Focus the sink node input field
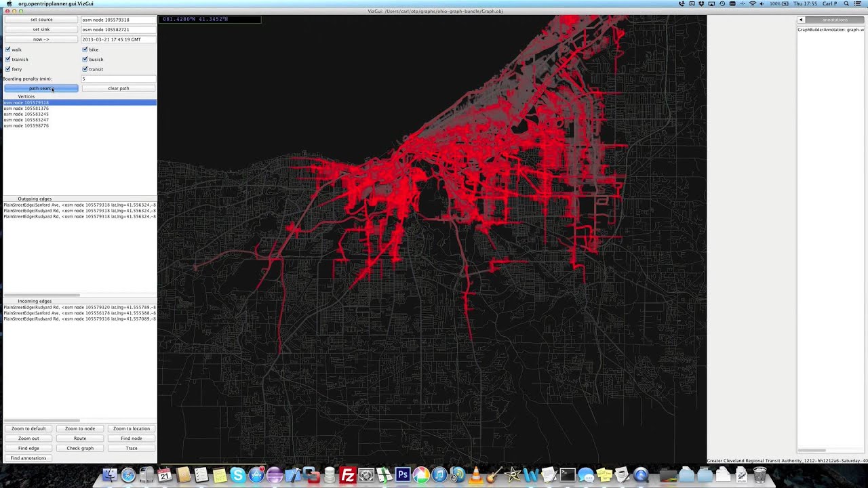The image size is (868, 488). [x=119, y=29]
